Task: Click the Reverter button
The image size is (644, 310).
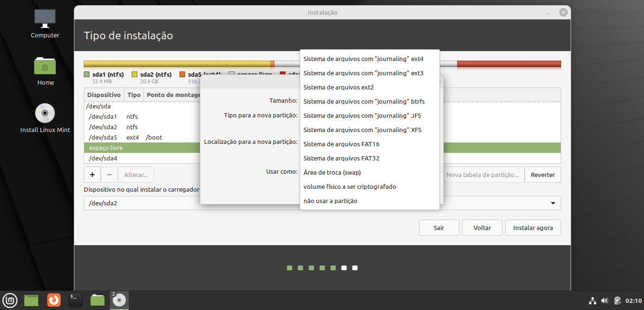Action: [543, 175]
